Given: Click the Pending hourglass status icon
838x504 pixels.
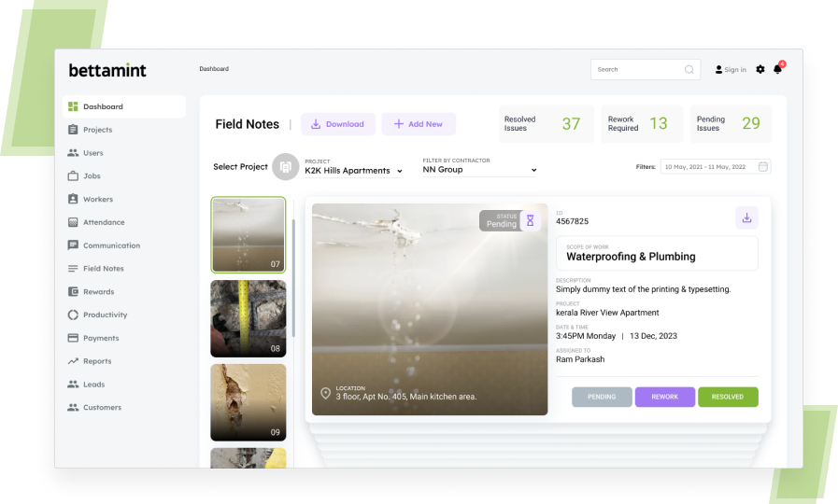Looking at the screenshot, I should click(530, 220).
